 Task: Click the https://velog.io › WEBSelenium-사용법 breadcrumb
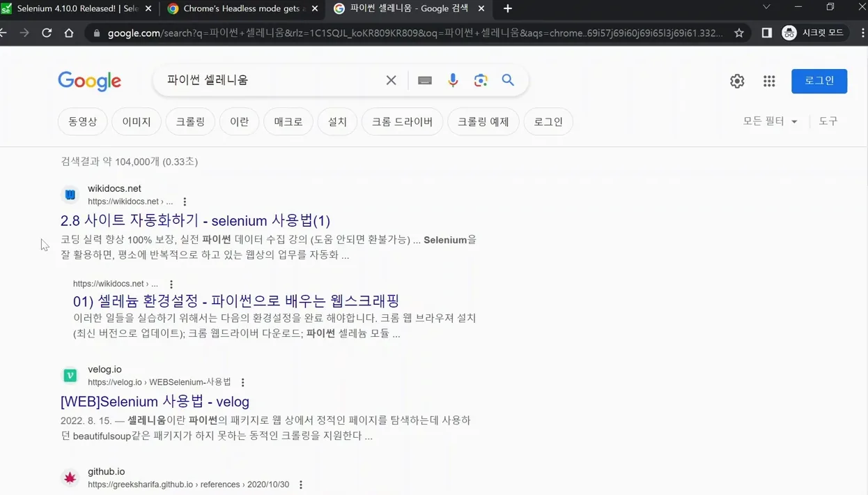[x=160, y=382]
